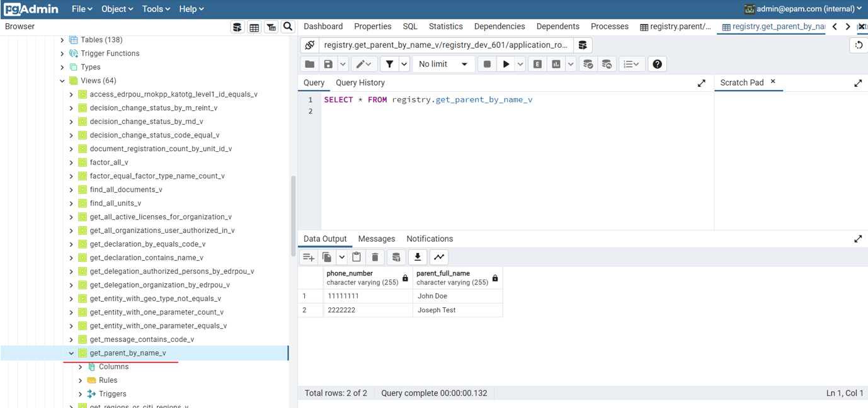Click the Filtered Rows icon in Browser header
This screenshot has height=408, width=868.
[271, 27]
